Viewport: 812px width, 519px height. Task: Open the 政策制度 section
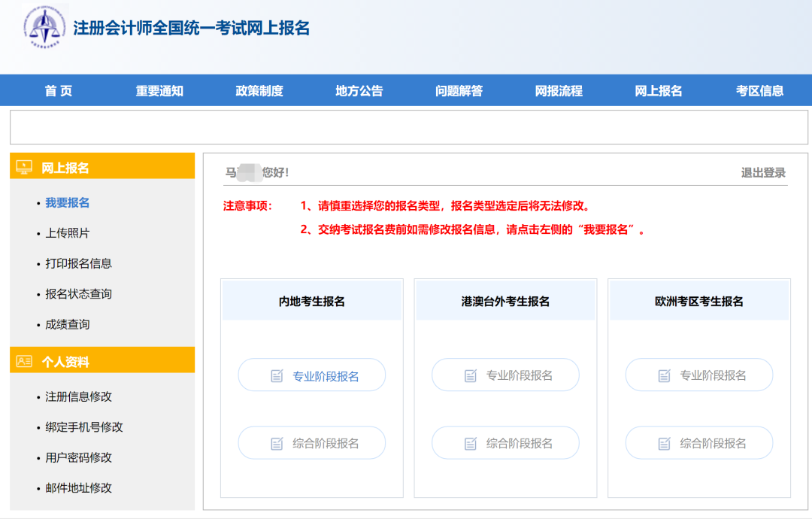click(259, 90)
